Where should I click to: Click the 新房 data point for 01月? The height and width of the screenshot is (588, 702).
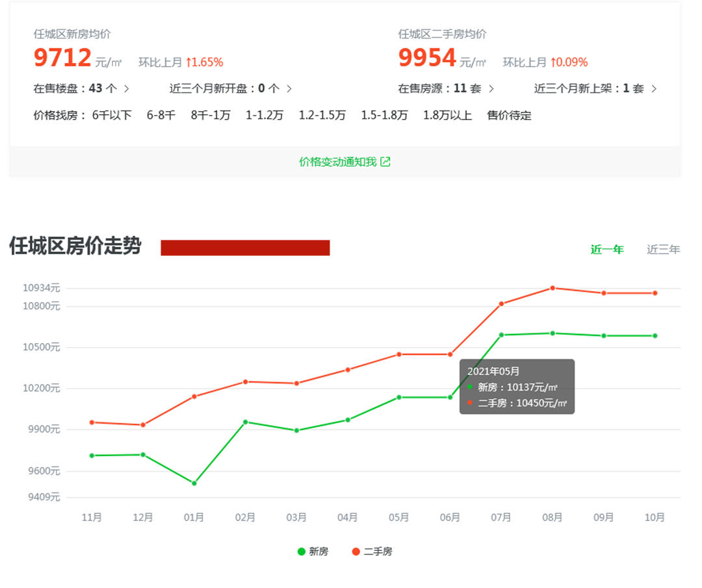(x=194, y=483)
